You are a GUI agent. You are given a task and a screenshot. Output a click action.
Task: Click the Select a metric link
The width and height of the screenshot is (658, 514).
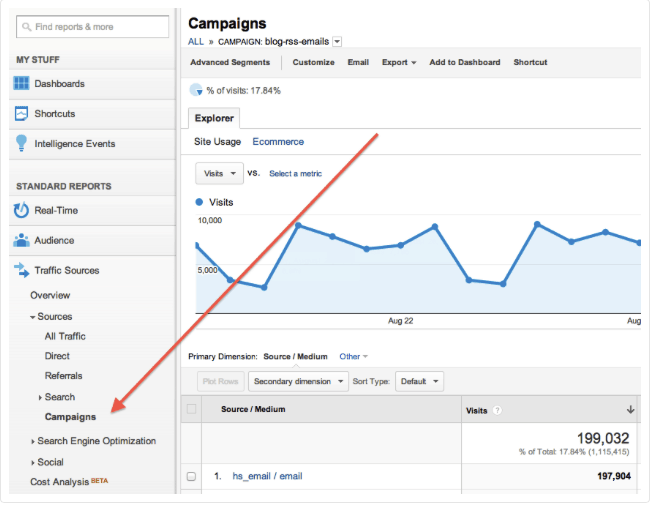point(295,173)
